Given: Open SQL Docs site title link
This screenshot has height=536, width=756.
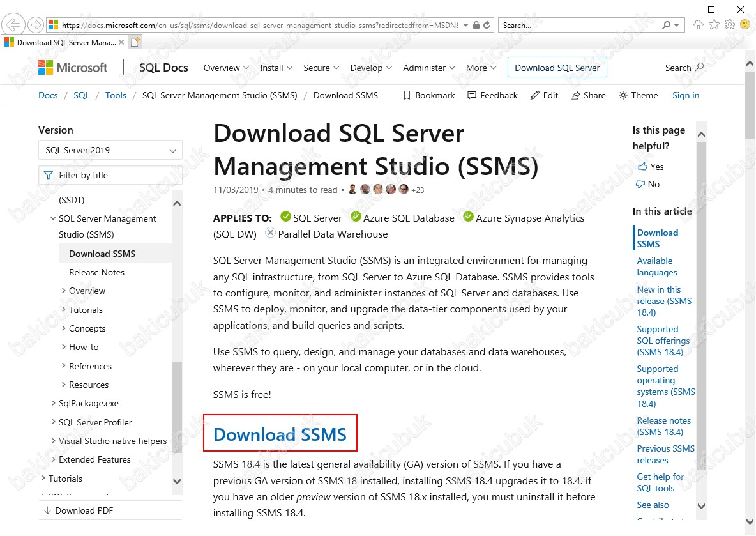Looking at the screenshot, I should [163, 68].
